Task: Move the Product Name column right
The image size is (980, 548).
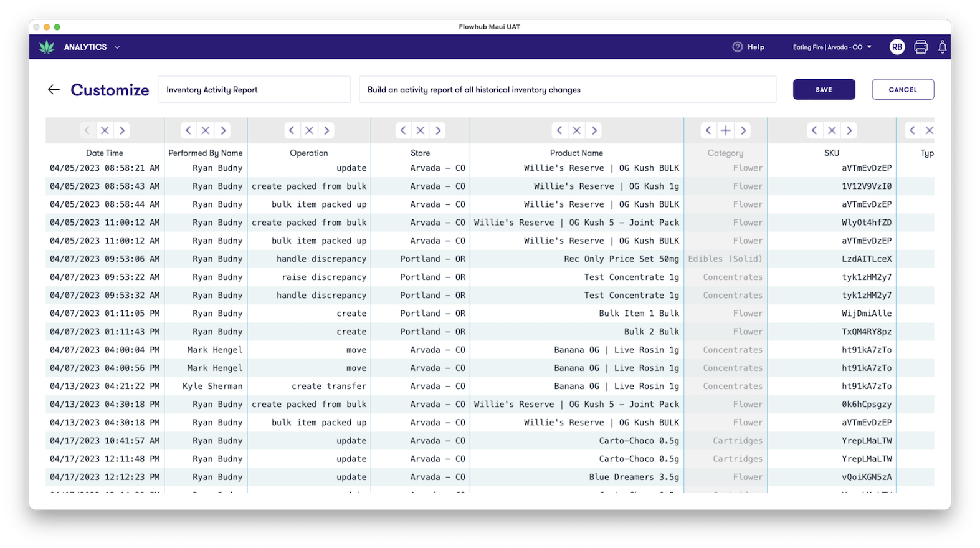Action: click(x=594, y=130)
